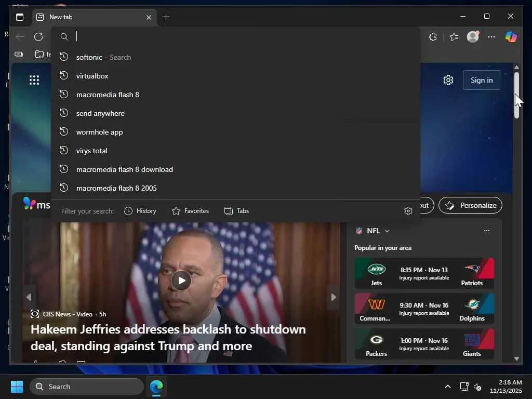532x399 pixels.
Task: Open the Favorites star toolbar icon
Action: click(x=454, y=37)
